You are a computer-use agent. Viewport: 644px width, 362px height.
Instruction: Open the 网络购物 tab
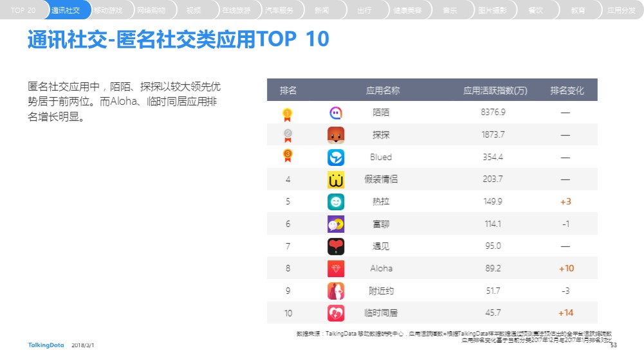151,10
